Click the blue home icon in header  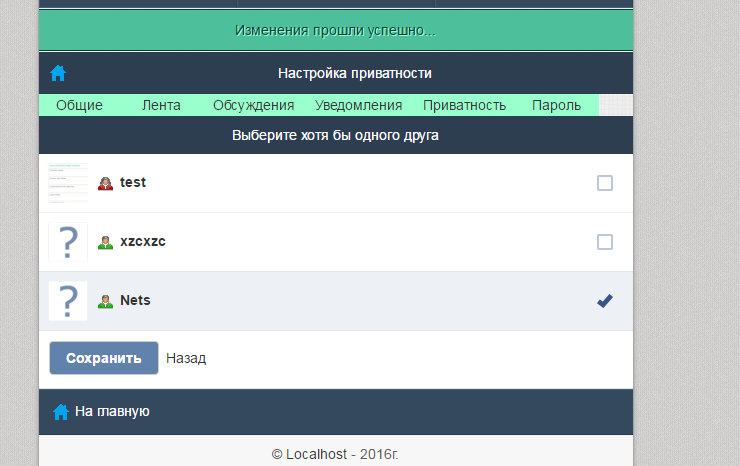pyautogui.click(x=58, y=73)
